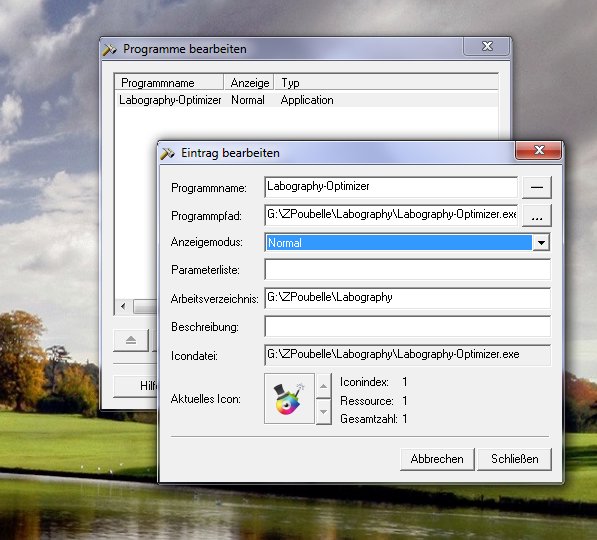Click the current Labography icon preview
The image size is (597, 540).
289,398
